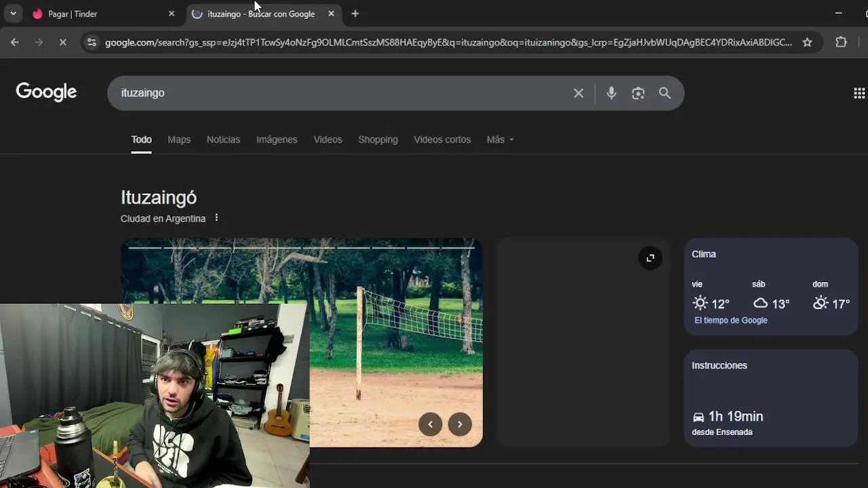Image resolution: width=868 pixels, height=488 pixels.
Task: Search by image with Google Lens
Action: 638,94
